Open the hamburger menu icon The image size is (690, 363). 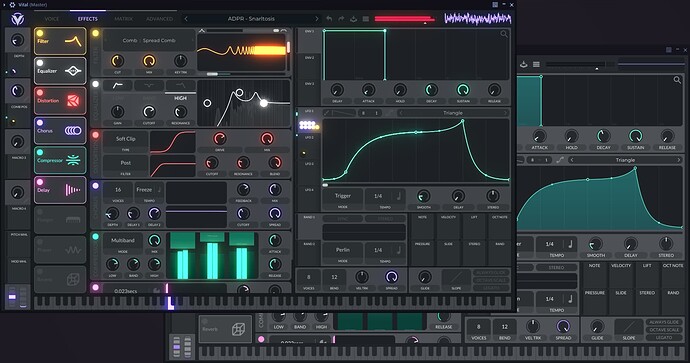(x=366, y=18)
